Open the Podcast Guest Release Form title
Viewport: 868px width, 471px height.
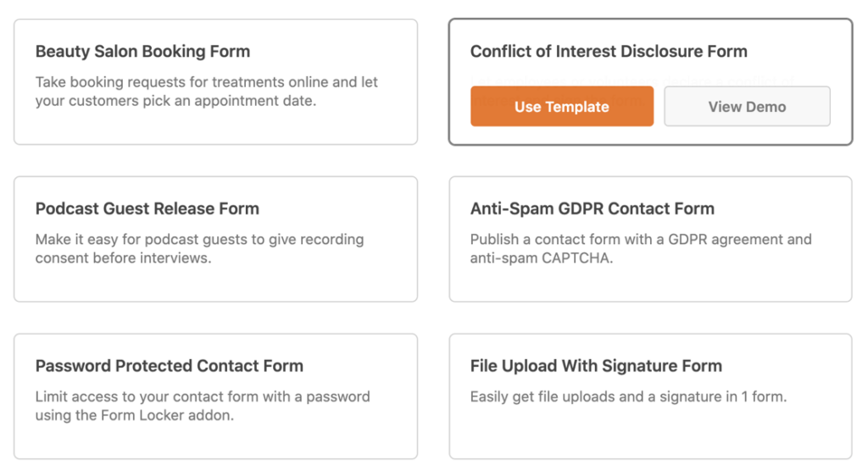pyautogui.click(x=147, y=209)
